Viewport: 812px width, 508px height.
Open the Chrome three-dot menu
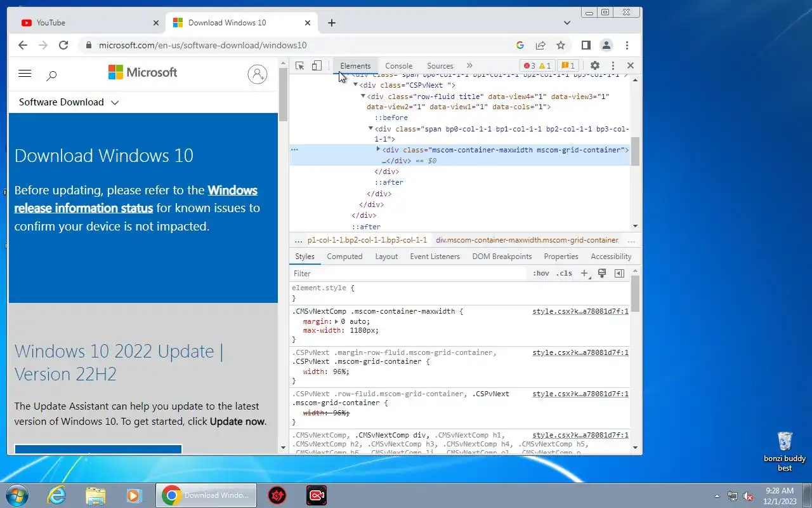click(x=627, y=45)
